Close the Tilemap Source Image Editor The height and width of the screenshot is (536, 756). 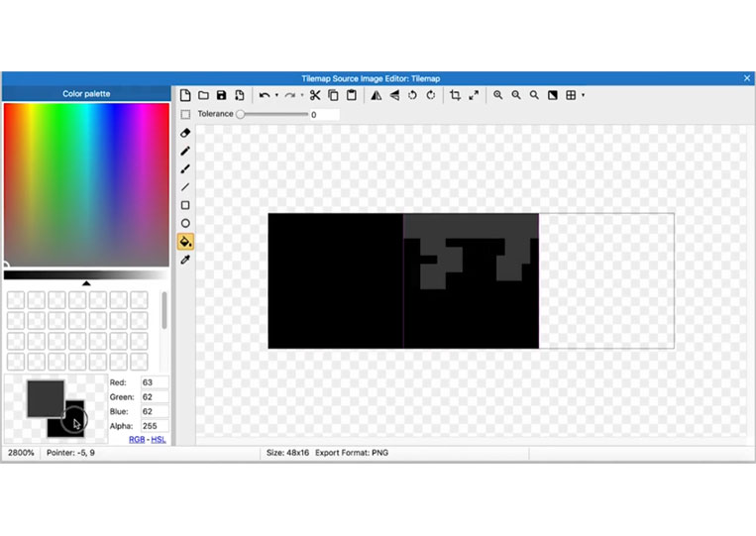point(747,78)
